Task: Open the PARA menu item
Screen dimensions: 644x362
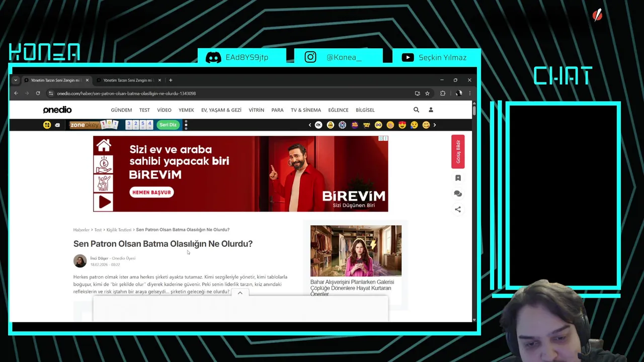Action: pyautogui.click(x=277, y=110)
